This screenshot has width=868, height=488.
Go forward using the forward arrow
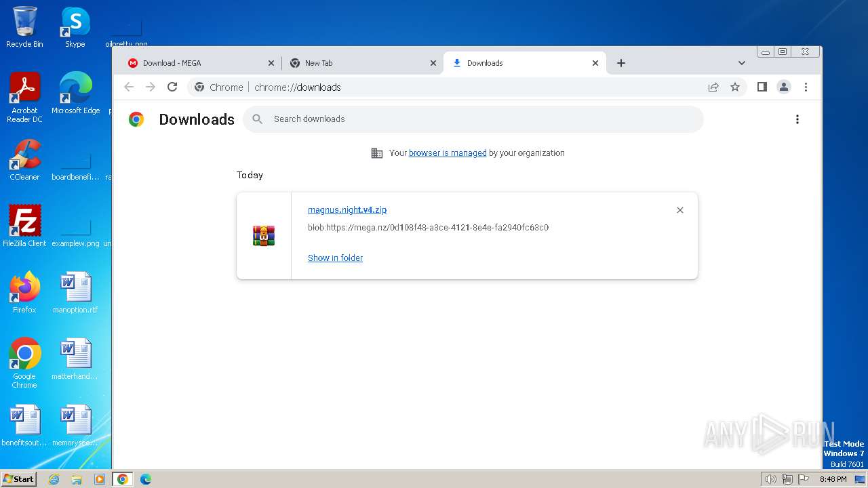[x=151, y=87]
